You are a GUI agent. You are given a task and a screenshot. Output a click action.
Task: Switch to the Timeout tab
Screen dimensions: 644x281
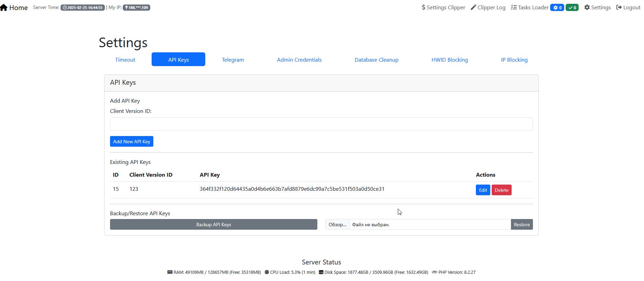tap(125, 60)
